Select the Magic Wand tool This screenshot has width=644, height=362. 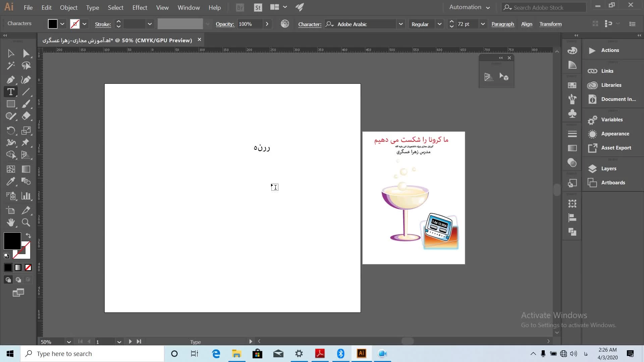(x=10, y=66)
